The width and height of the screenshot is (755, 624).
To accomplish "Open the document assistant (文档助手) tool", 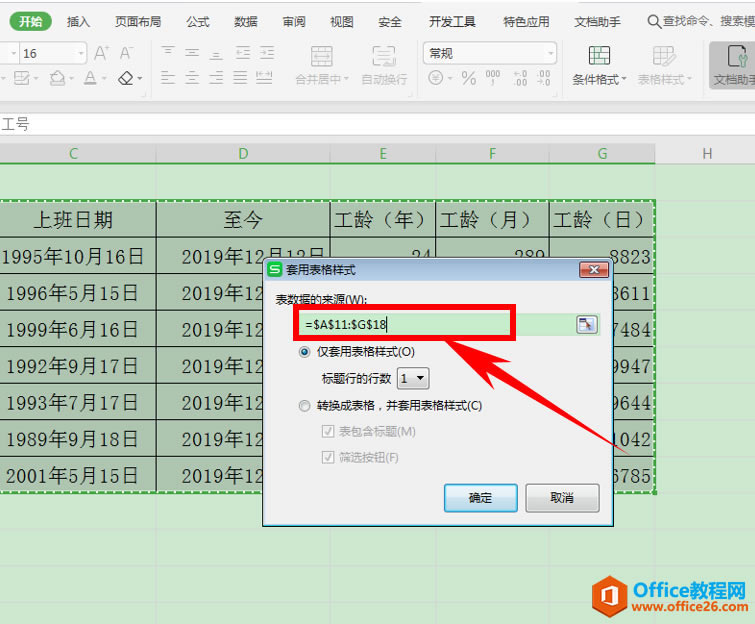I will click(733, 65).
